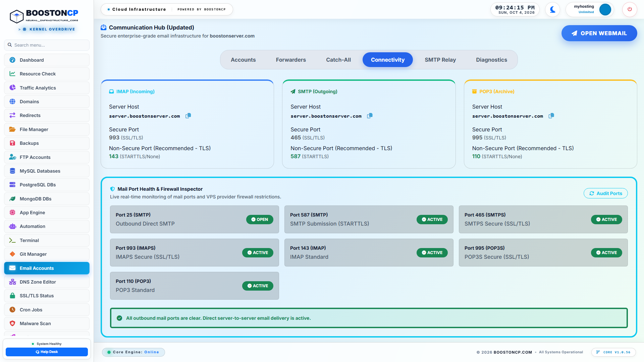Click the Communication Hub envelope icon
This screenshot has width=644, height=362.
[x=104, y=27]
